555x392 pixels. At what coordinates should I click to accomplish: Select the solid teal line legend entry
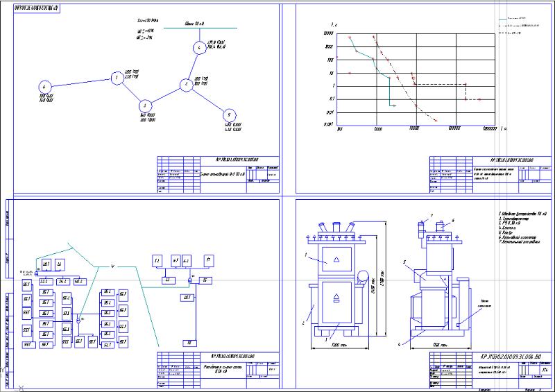tap(512, 19)
